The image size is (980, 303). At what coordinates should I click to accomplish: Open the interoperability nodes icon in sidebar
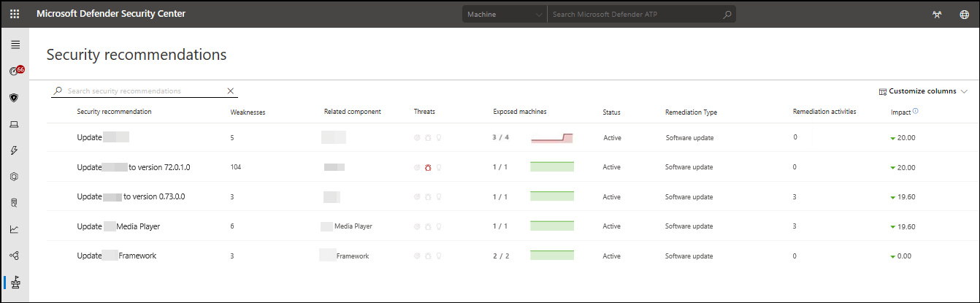click(x=14, y=256)
